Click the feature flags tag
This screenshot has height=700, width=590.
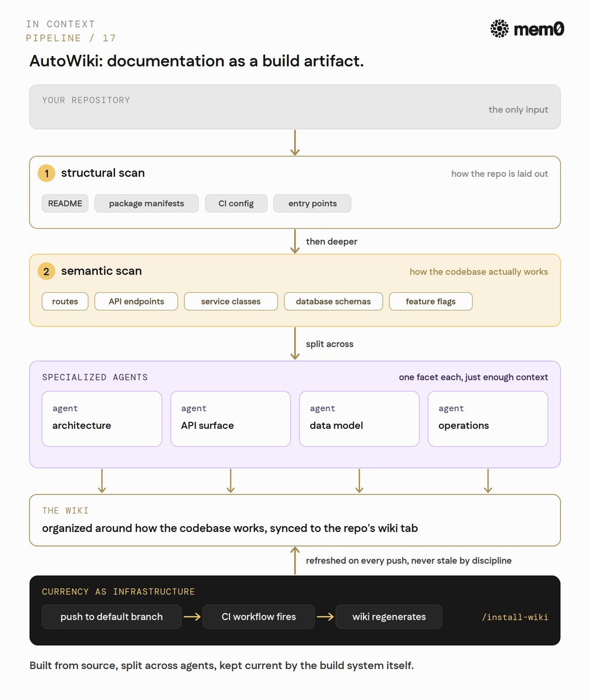431,302
